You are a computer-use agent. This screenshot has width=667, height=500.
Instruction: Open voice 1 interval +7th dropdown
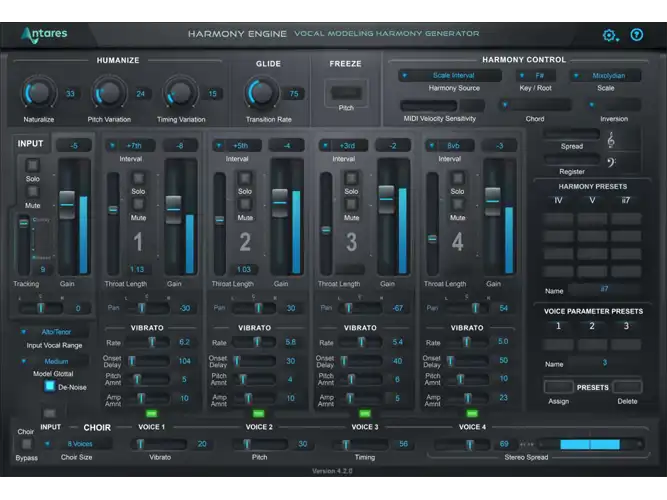tap(130, 146)
